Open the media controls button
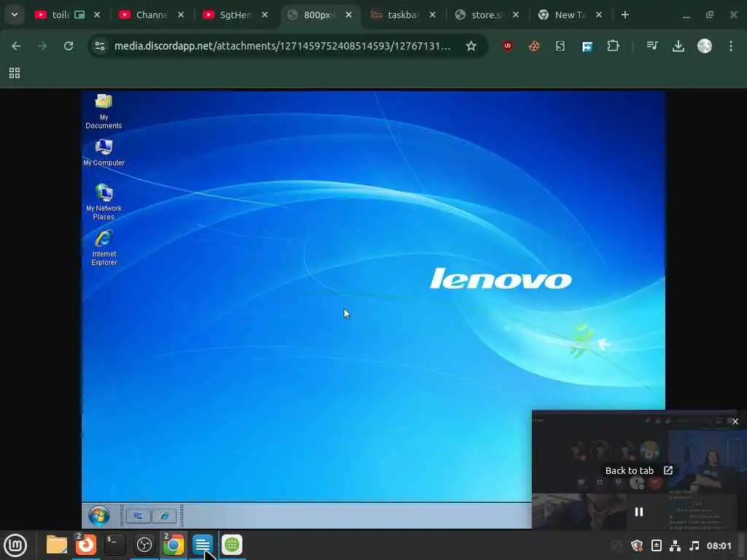This screenshot has height=560, width=747. pos(651,46)
